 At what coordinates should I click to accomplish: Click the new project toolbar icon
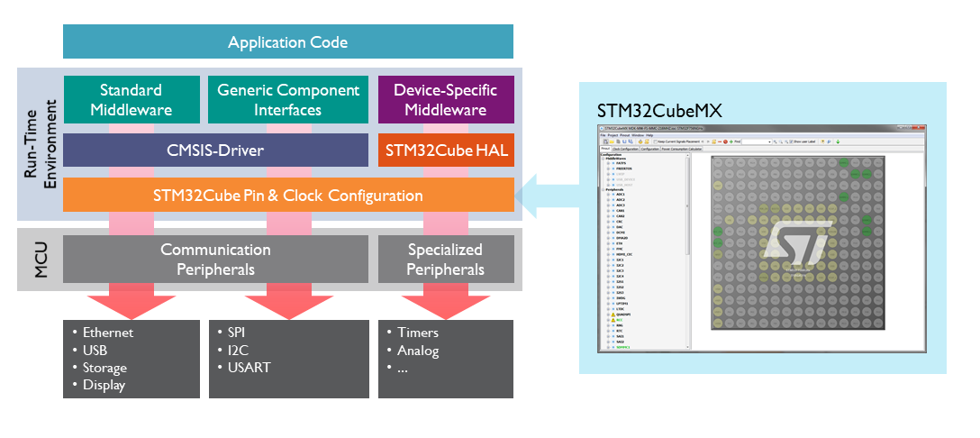(605, 141)
